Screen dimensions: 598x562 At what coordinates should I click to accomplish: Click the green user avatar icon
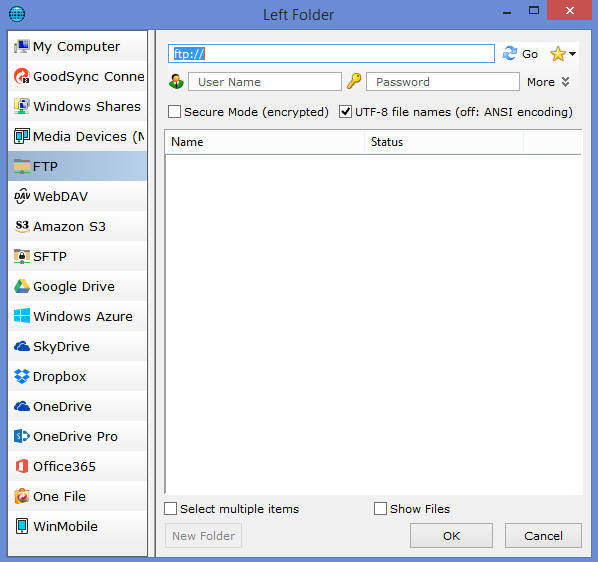click(x=176, y=82)
